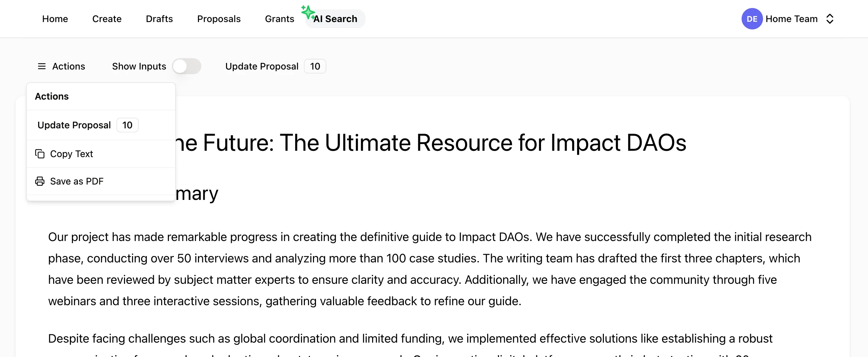Select the AI Search tab
Screen dimensions: 868x357
coord(335,19)
